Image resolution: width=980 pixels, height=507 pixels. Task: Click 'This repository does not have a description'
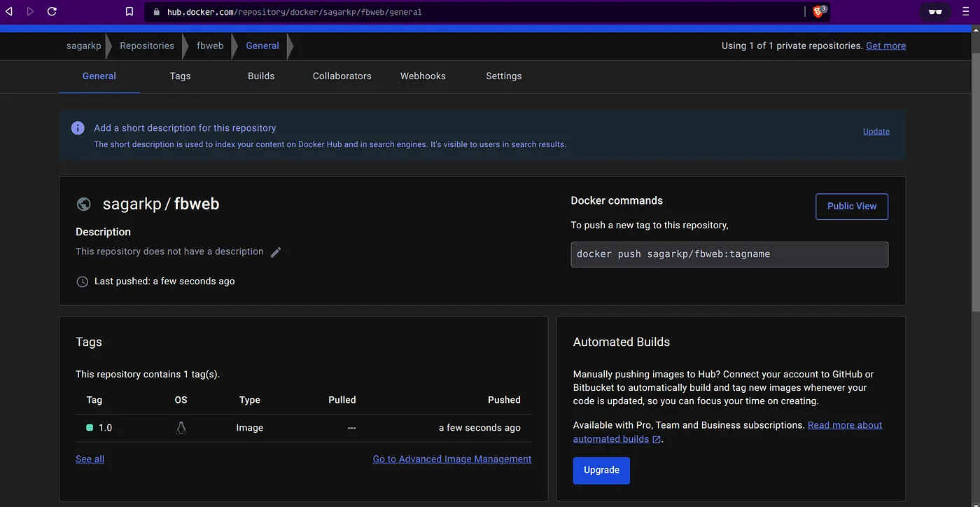pos(169,251)
